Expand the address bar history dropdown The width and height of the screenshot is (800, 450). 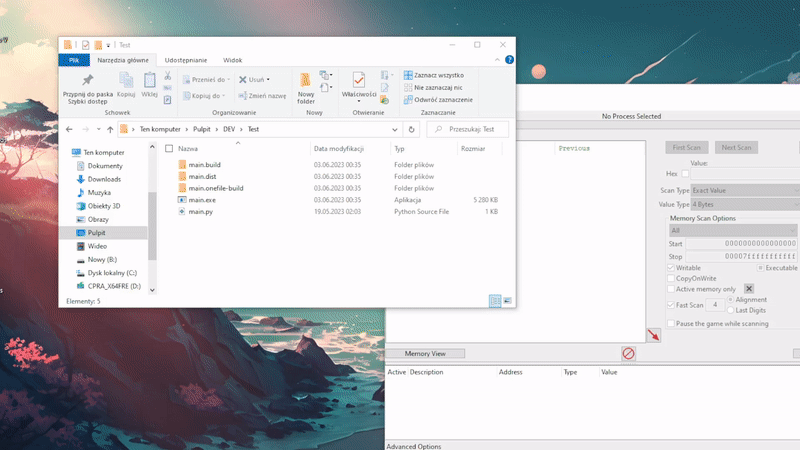[394, 130]
